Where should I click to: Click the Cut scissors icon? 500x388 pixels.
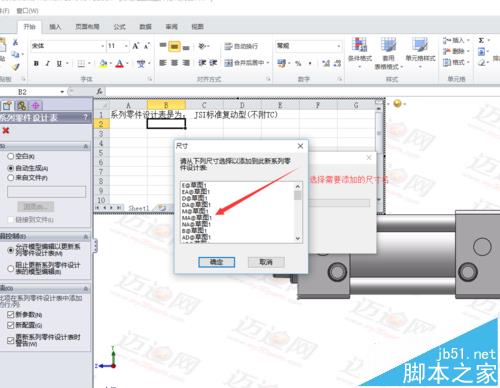[15, 42]
